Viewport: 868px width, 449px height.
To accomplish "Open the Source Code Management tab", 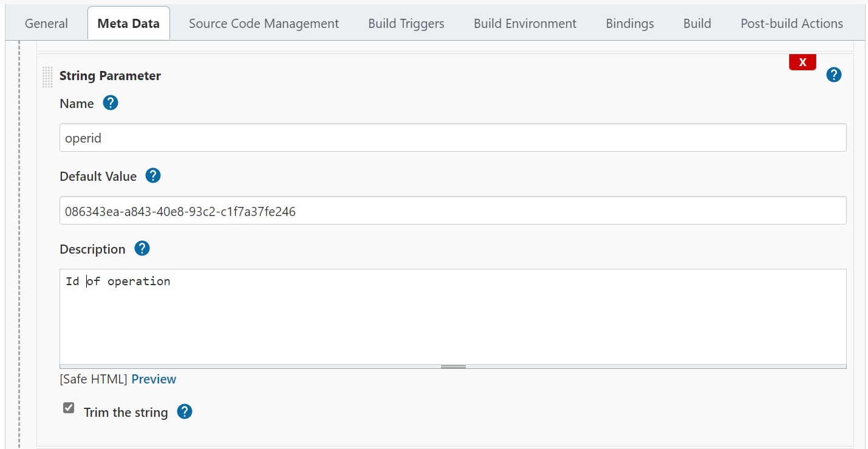I will point(264,24).
